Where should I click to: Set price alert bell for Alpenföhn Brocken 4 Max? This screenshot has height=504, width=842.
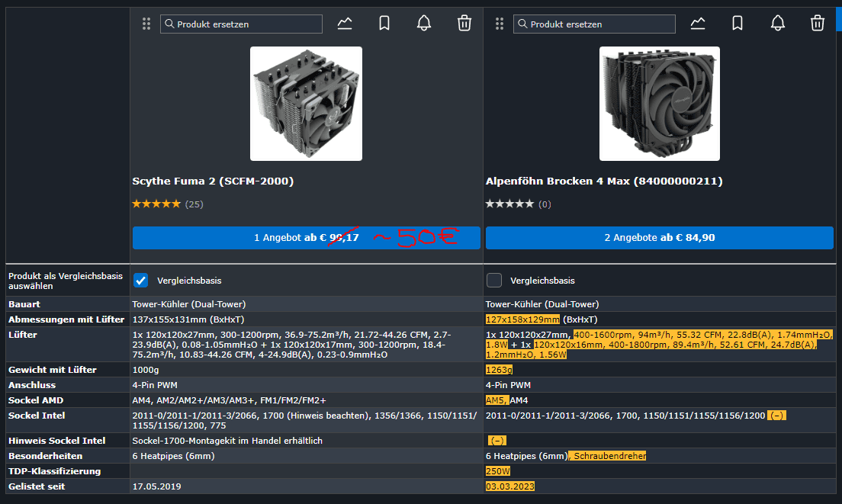coord(778,24)
